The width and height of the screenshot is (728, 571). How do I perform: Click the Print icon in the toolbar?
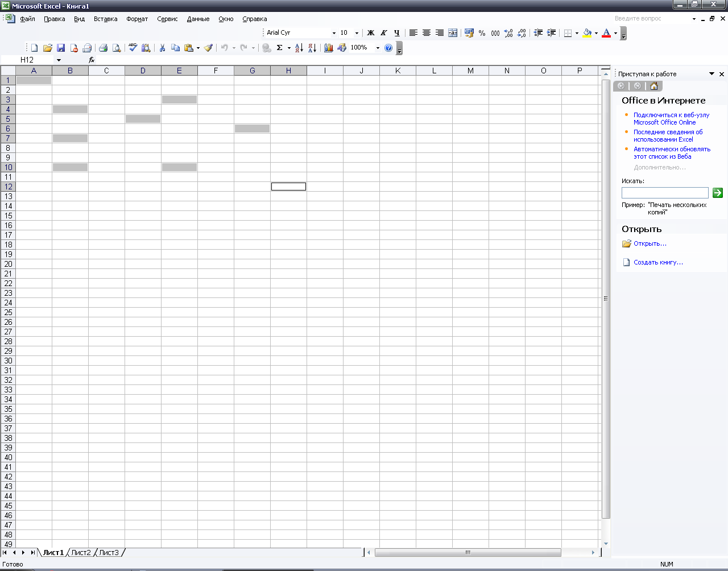coord(103,48)
